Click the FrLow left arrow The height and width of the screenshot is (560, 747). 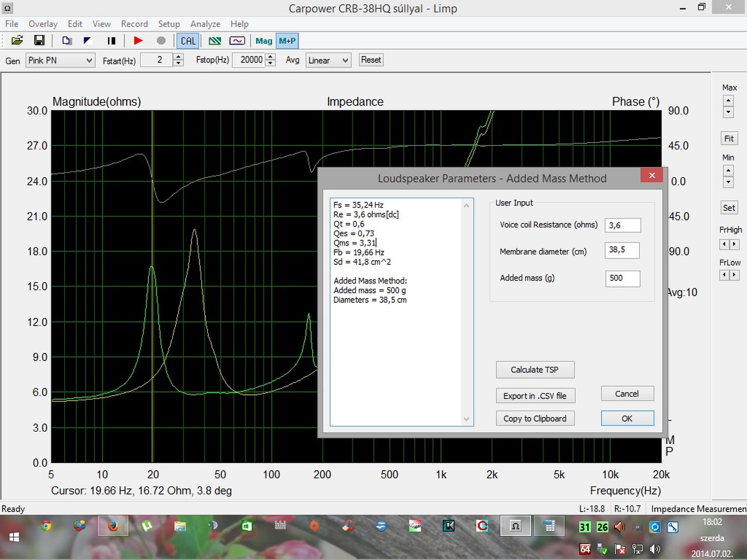[724, 275]
